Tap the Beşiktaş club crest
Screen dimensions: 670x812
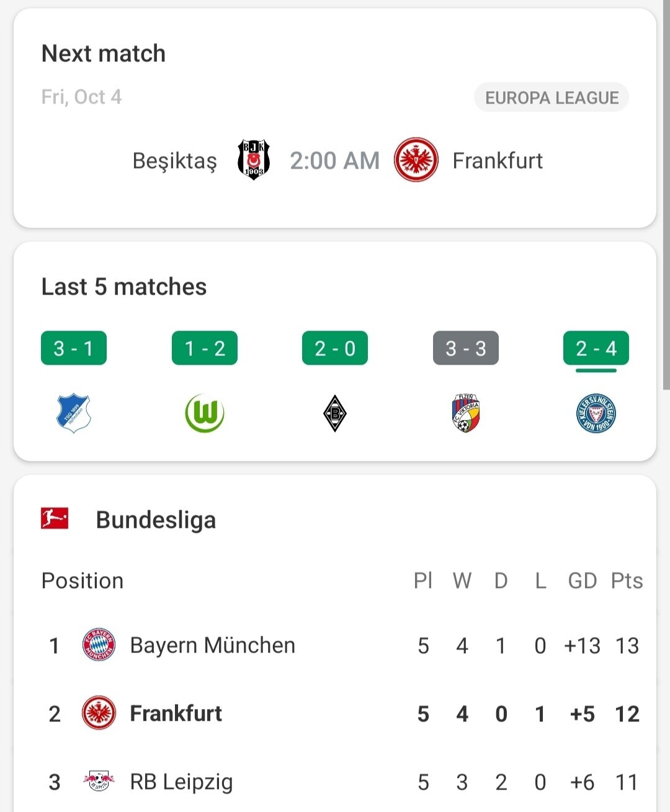point(254,160)
